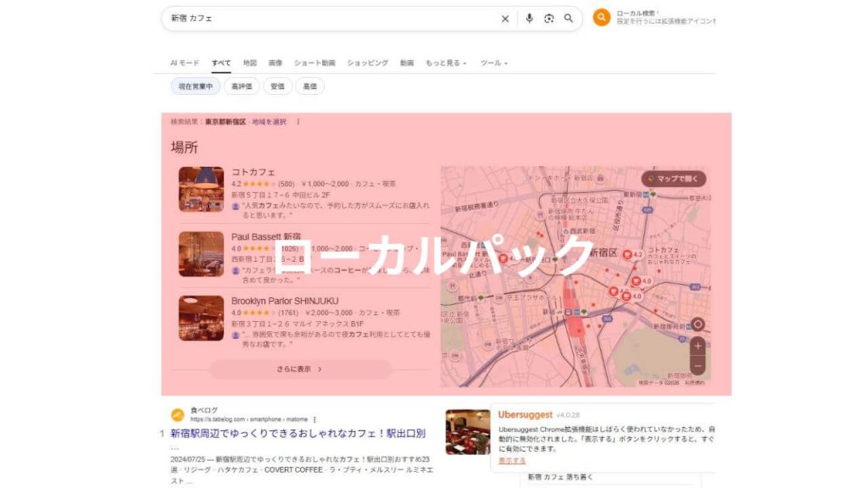The image size is (868, 488).
Task: Open the もっと見る dropdown
Action: (443, 62)
